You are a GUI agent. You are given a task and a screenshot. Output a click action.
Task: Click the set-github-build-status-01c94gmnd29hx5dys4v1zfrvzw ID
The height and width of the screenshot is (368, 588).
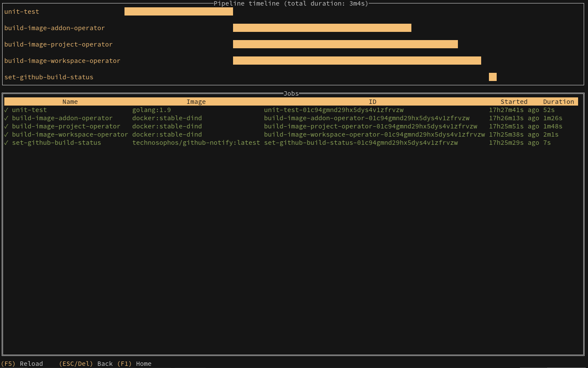click(361, 143)
